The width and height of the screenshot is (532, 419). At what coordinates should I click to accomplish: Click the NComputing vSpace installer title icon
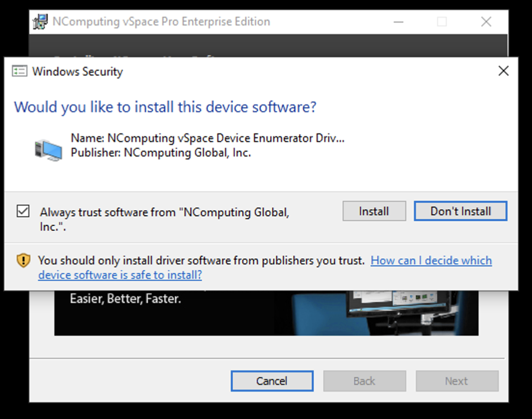tap(40, 22)
